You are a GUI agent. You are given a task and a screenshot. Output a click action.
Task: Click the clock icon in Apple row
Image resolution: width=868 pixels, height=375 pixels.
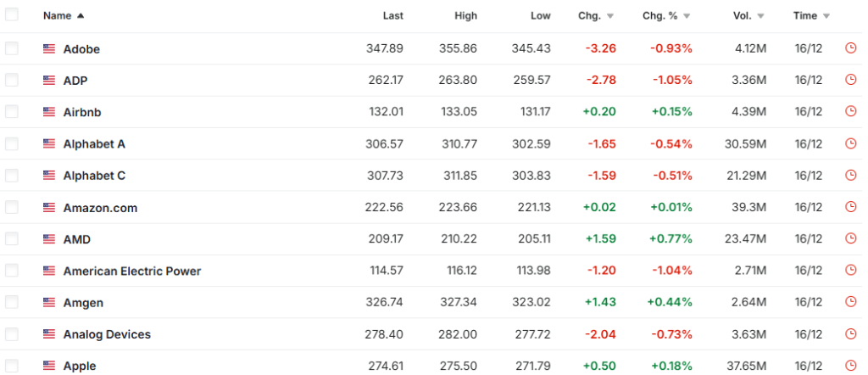point(851,366)
